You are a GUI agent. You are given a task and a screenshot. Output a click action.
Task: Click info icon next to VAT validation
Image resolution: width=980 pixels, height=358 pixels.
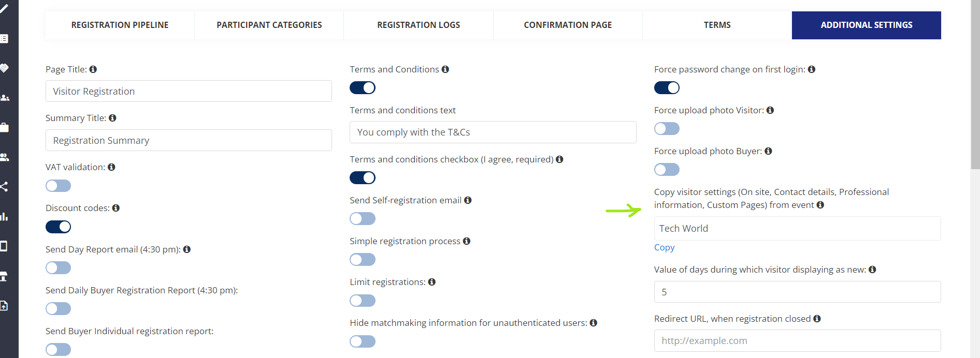pos(111,167)
